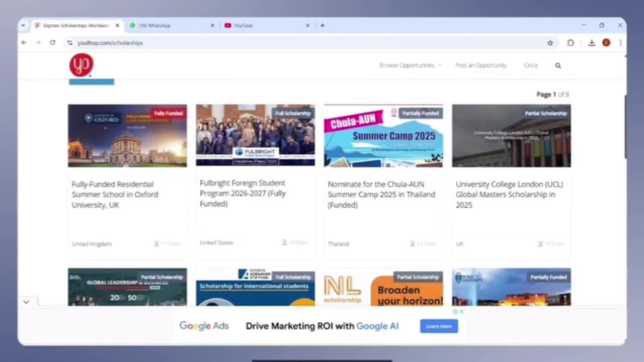Close the WhatsApp tab

click(x=212, y=25)
